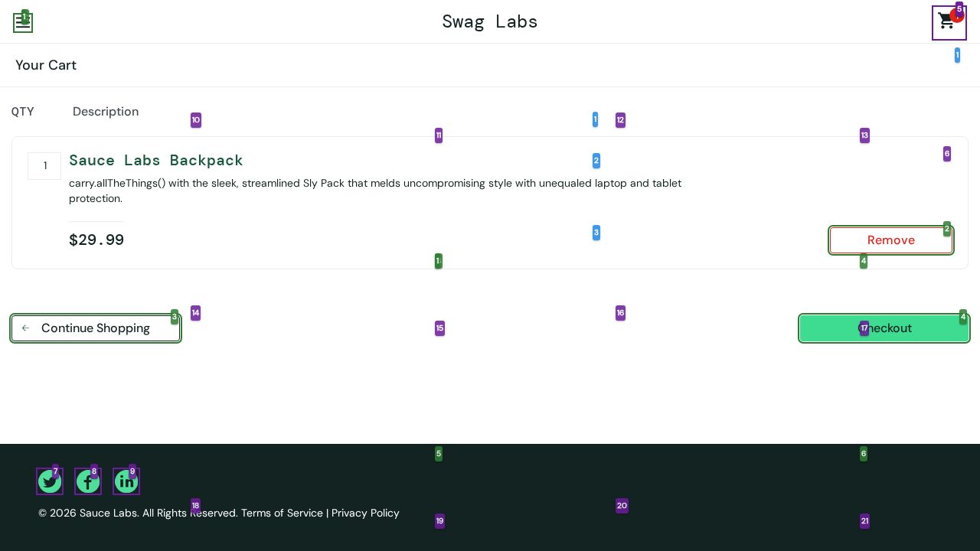Screen dimensions: 980x551
Task: Click Terms of Service in the footer
Action: [282, 513]
